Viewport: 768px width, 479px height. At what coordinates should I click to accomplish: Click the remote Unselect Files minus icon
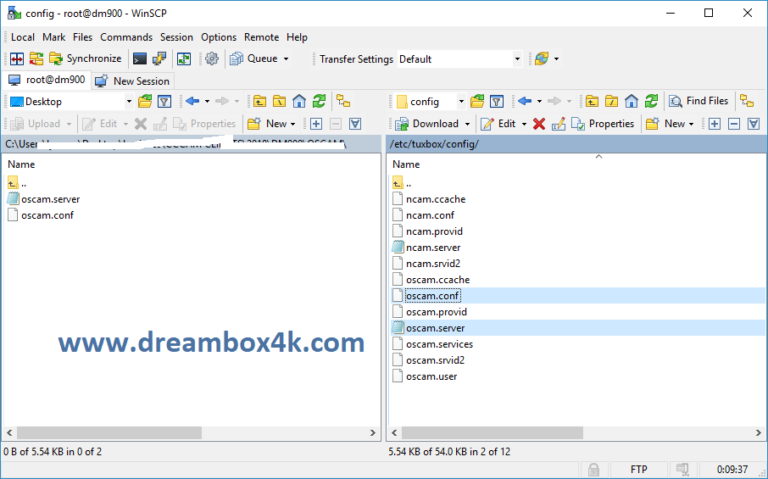pos(734,124)
